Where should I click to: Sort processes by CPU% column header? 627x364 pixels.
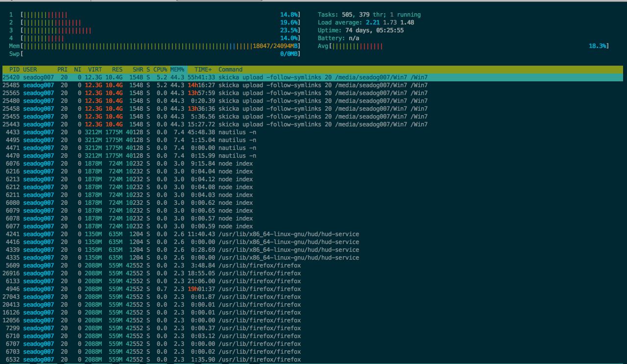(160, 70)
